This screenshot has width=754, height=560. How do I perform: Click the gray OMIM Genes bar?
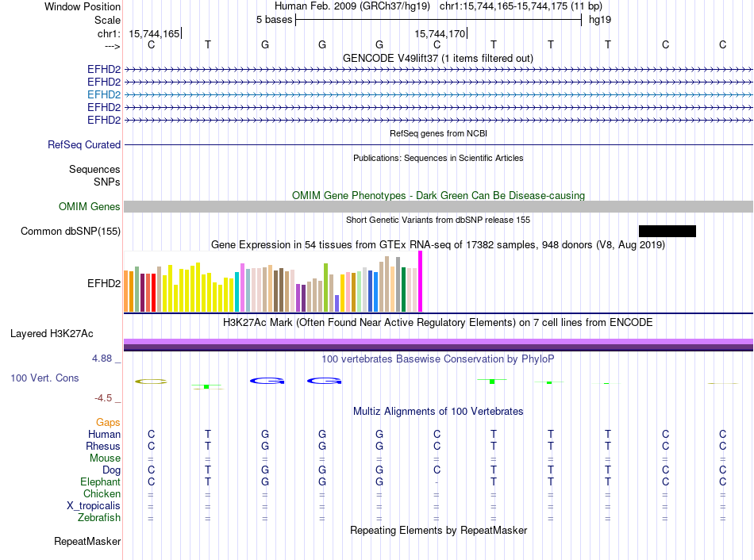tap(438, 207)
